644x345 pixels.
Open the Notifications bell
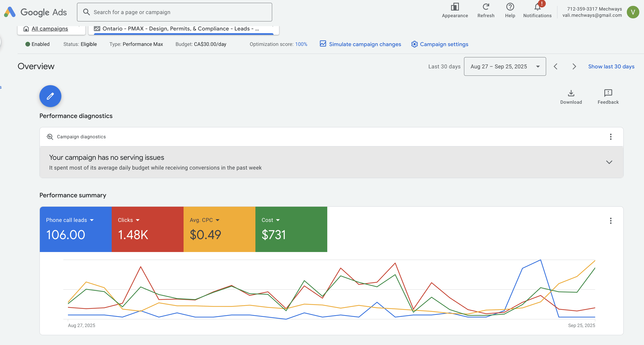pos(537,7)
